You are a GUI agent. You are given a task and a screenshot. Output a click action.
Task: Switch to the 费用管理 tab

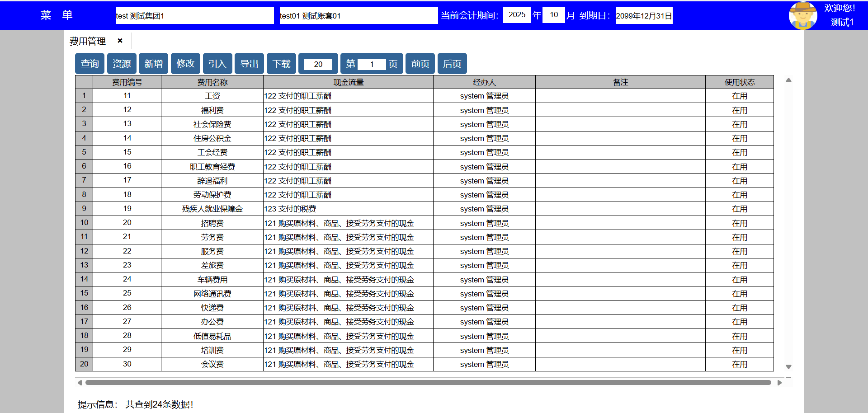[x=88, y=41]
